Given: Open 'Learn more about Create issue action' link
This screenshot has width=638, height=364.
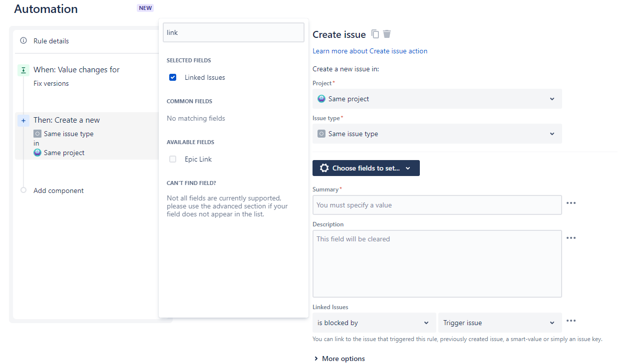Looking at the screenshot, I should (x=369, y=50).
